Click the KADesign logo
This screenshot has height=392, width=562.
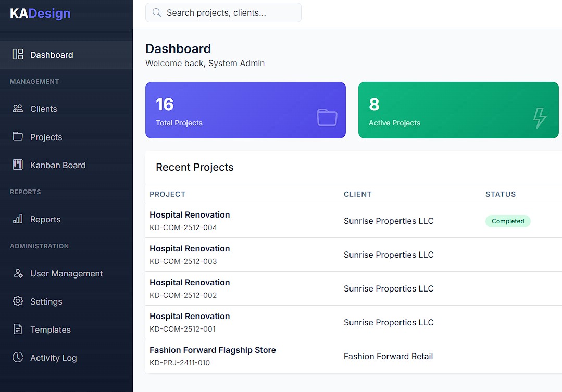click(40, 14)
